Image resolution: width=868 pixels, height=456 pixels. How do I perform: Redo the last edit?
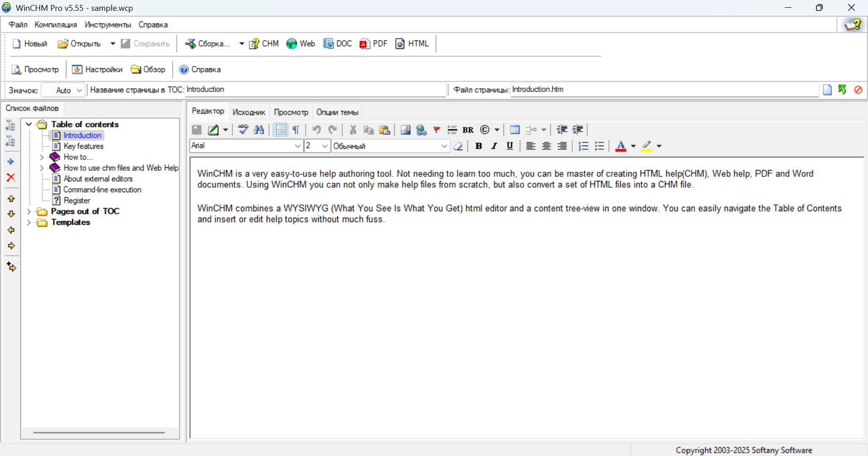[x=333, y=130]
